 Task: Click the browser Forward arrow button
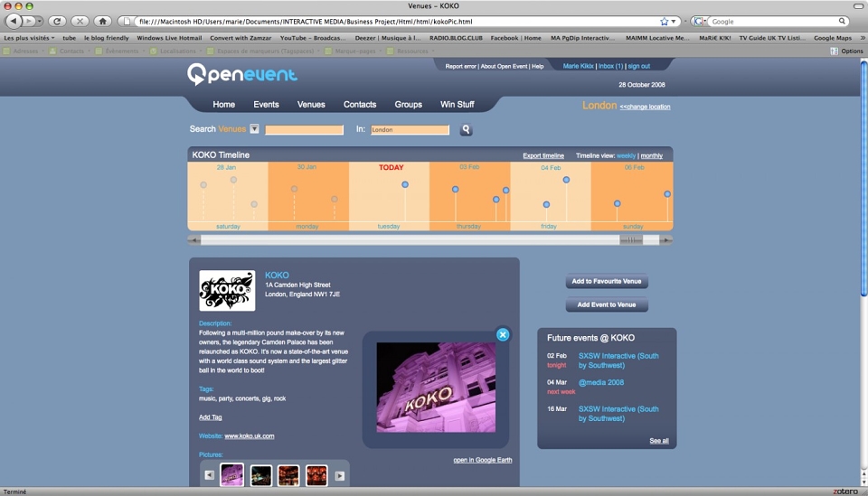[x=28, y=21]
